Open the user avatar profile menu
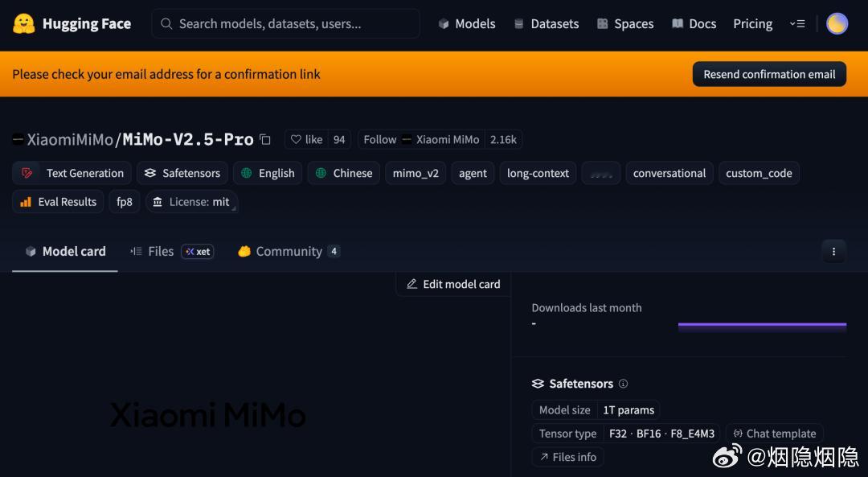The width and height of the screenshot is (868, 477). tap(837, 24)
